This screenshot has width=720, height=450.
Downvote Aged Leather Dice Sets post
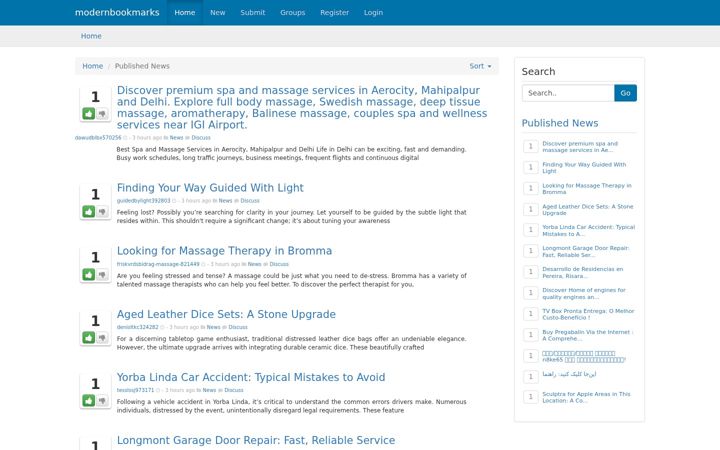pos(102,338)
